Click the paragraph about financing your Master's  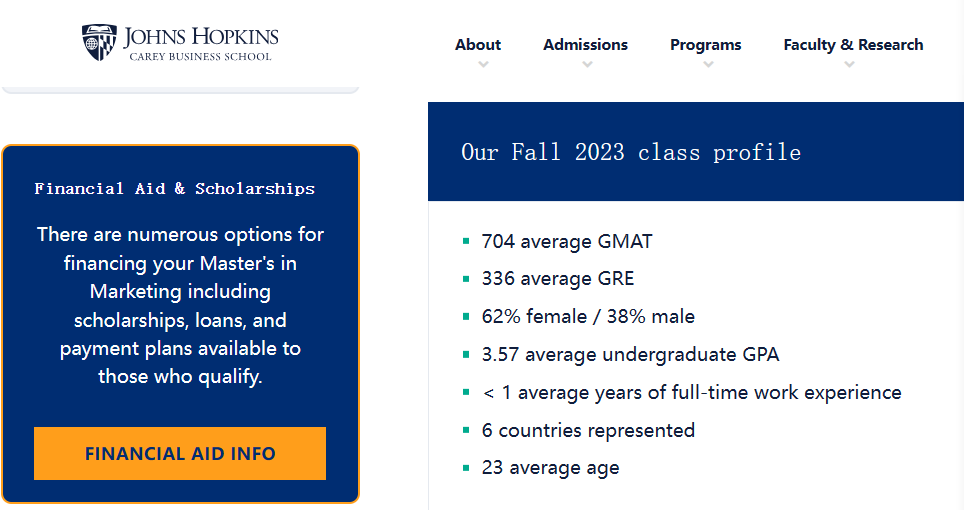[180, 305]
